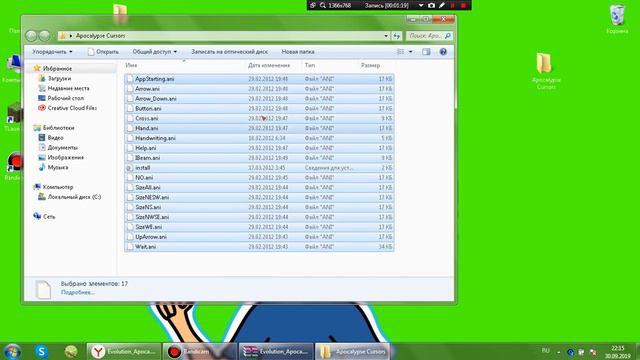The width and height of the screenshot is (640, 360).
Task: Open the Bandicam bar dropdown arrow
Action: [x=421, y=5]
